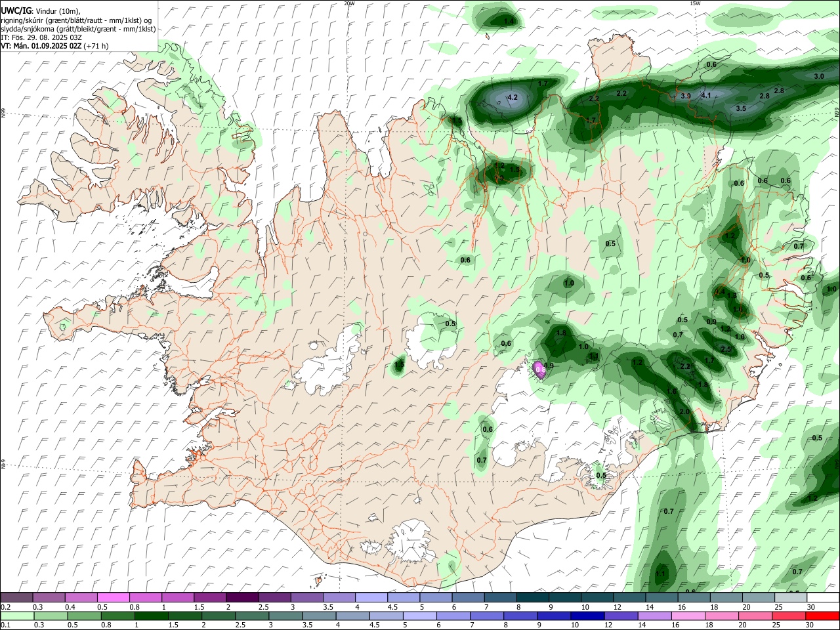Click the 'IT: Fös. 29. 08. 2025 03Z' line
Screen dimensions: 840x630
[41, 37]
